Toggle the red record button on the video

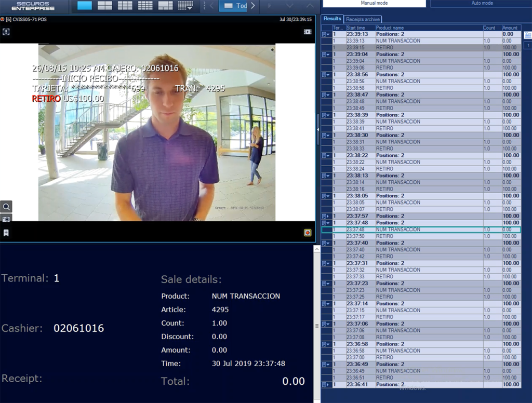pyautogui.click(x=308, y=233)
